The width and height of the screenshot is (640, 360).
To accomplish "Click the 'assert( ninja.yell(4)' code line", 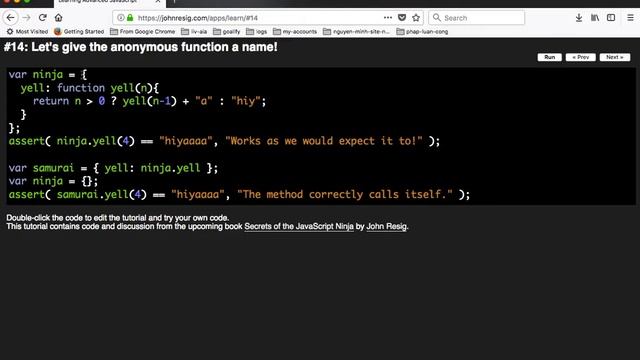I will pyautogui.click(x=224, y=141).
